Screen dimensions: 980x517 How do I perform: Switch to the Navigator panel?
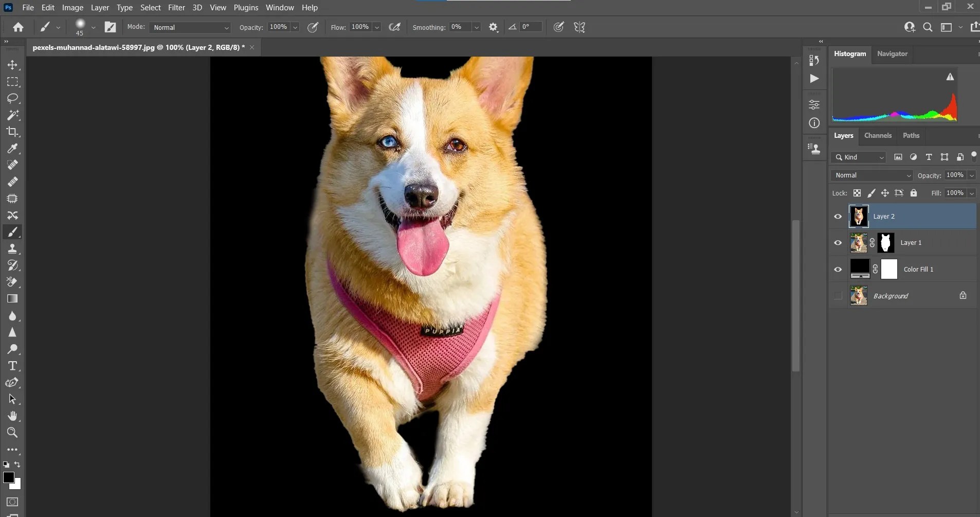pyautogui.click(x=892, y=54)
